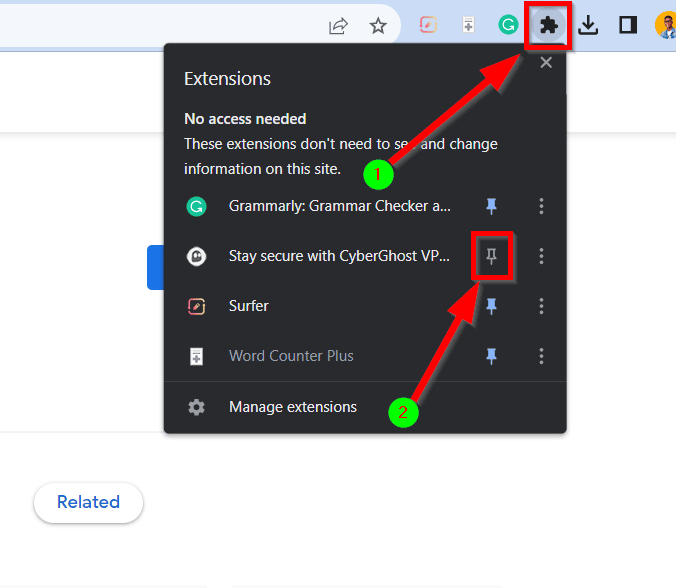Screen dimensions: 676x588
Task: Click the Related button on the page
Action: click(88, 503)
